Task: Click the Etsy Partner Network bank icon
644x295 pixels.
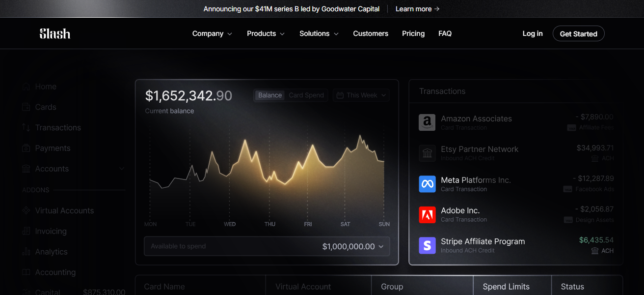Action: 427,153
